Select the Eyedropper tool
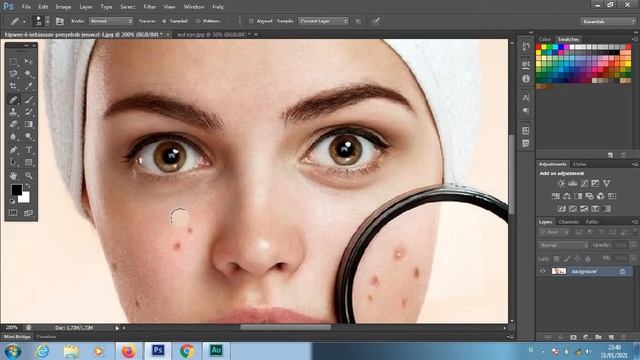Screen dimensions: 640x360 (x=29, y=86)
